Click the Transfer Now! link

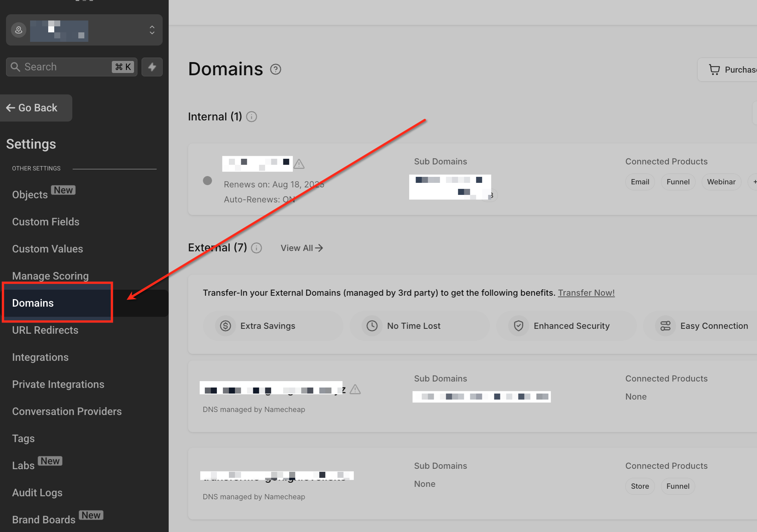coord(586,293)
